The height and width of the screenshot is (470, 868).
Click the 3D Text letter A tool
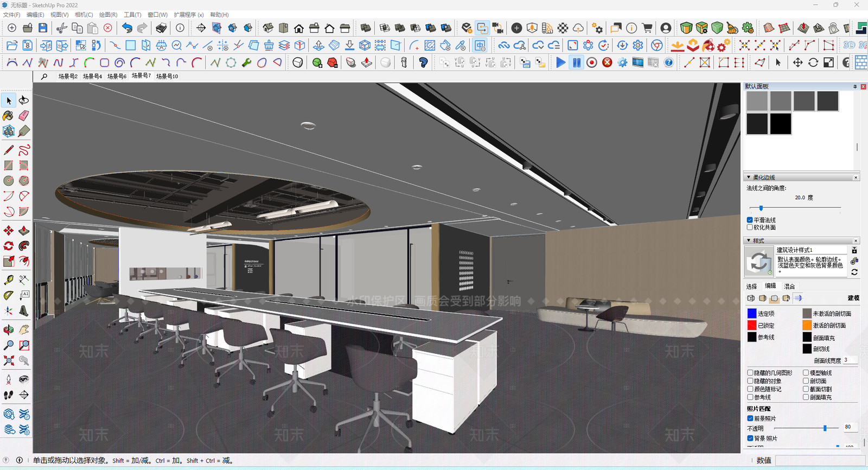(x=24, y=311)
